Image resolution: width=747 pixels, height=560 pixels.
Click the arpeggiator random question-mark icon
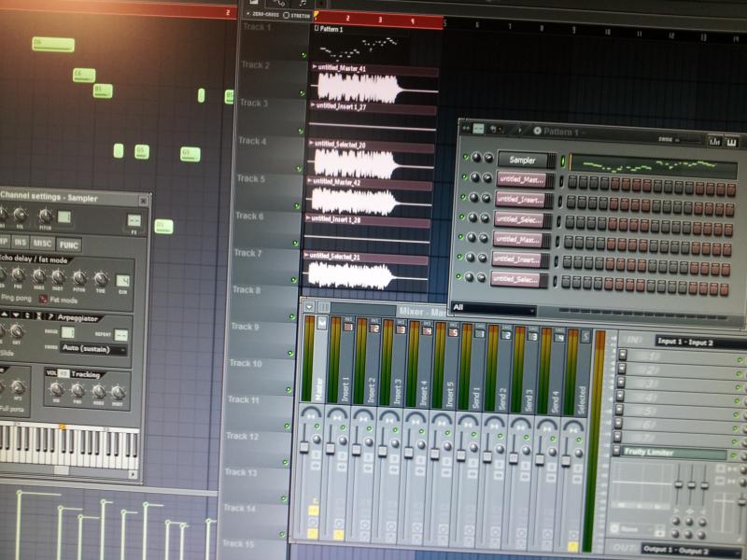tap(49, 316)
